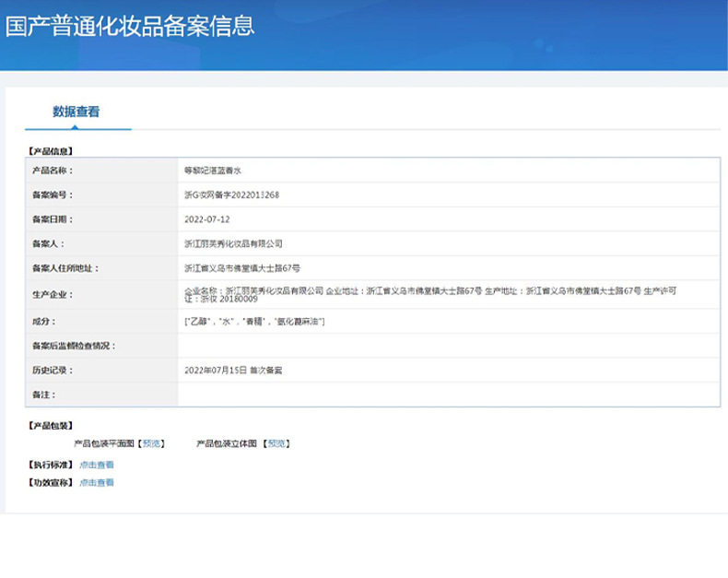Click the page title 国产普通化妆品备案信息

point(130,26)
